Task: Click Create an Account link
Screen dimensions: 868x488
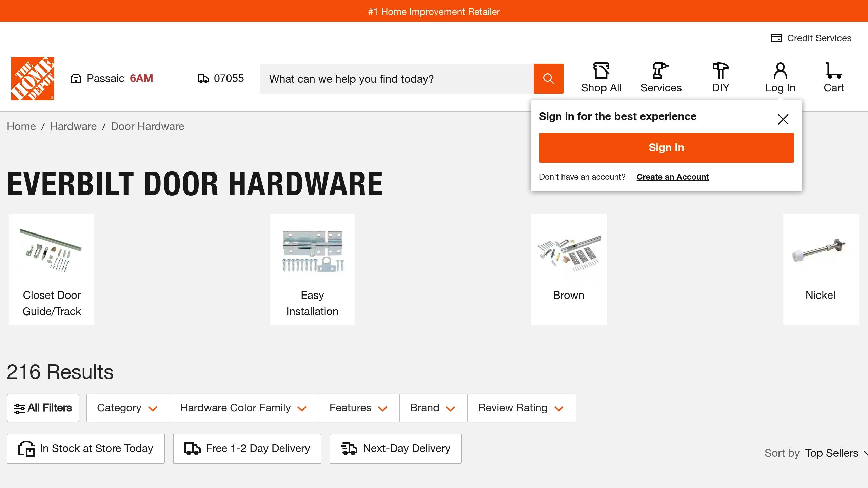Action: pyautogui.click(x=672, y=176)
